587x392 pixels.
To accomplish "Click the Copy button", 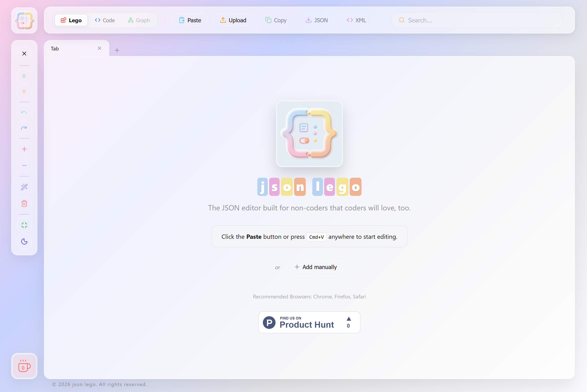I will [276, 20].
